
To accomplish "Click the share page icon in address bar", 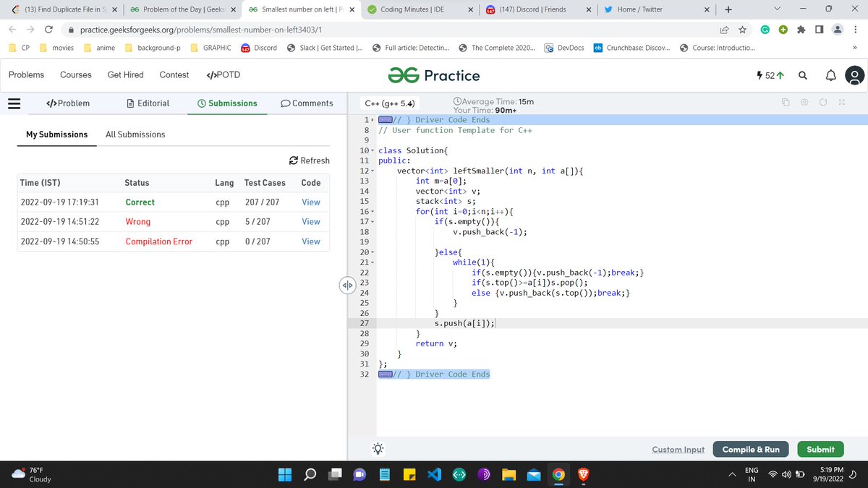I will [724, 30].
